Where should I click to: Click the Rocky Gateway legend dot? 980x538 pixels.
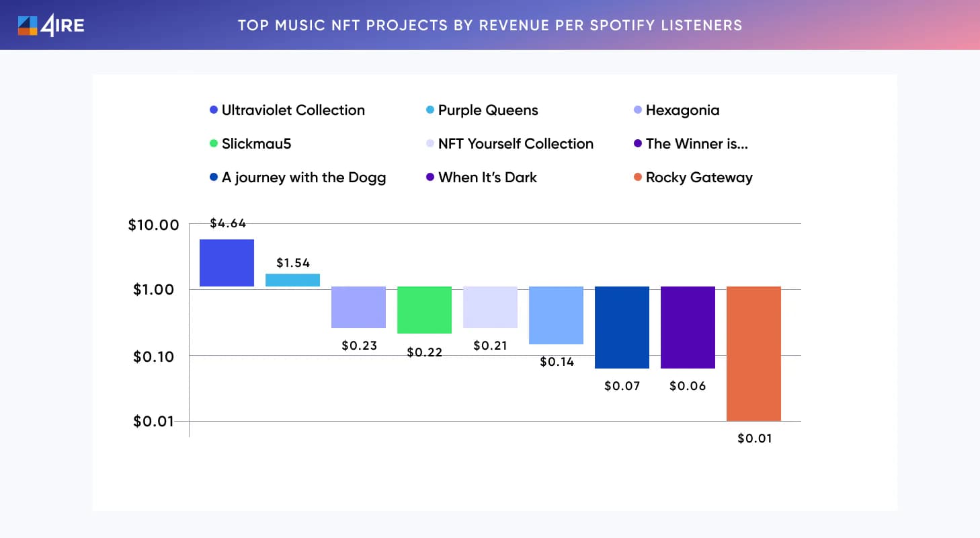coord(638,178)
